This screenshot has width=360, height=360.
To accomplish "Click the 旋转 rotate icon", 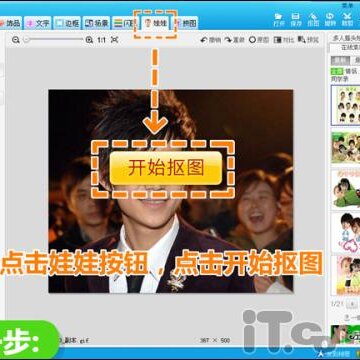I will point(330,20).
